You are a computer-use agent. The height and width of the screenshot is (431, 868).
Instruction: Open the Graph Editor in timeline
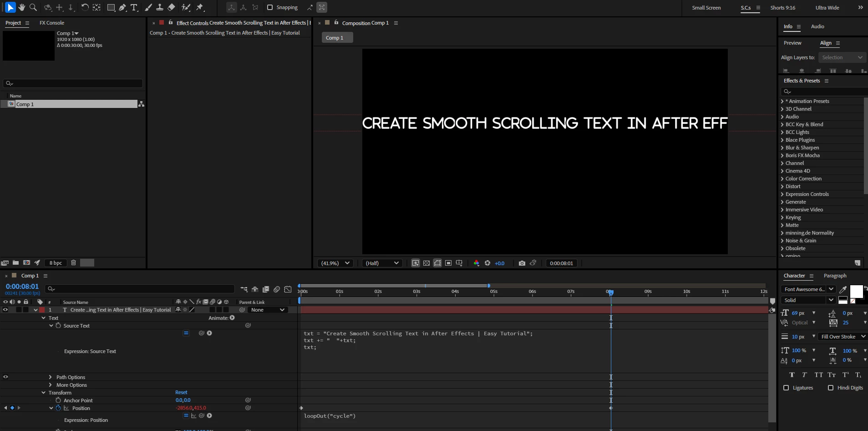[288, 289]
